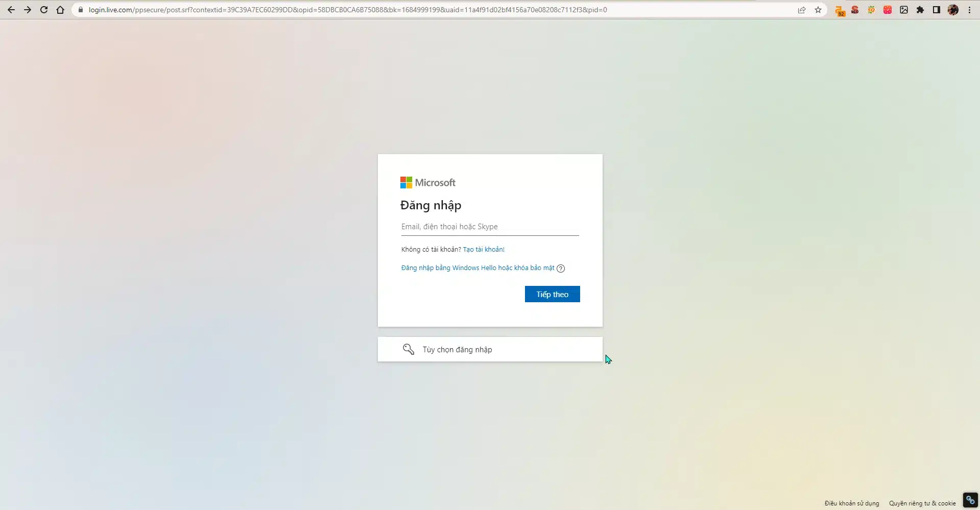Open the browser home page

(60, 10)
